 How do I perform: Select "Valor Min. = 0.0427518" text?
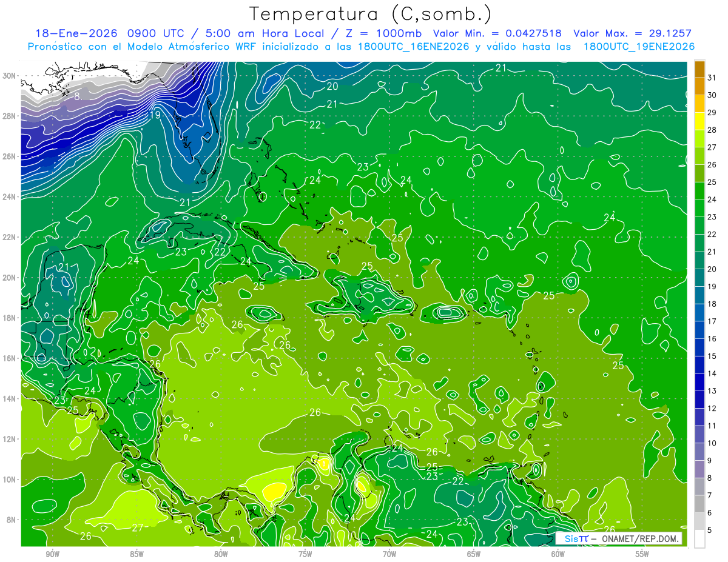[497, 34]
